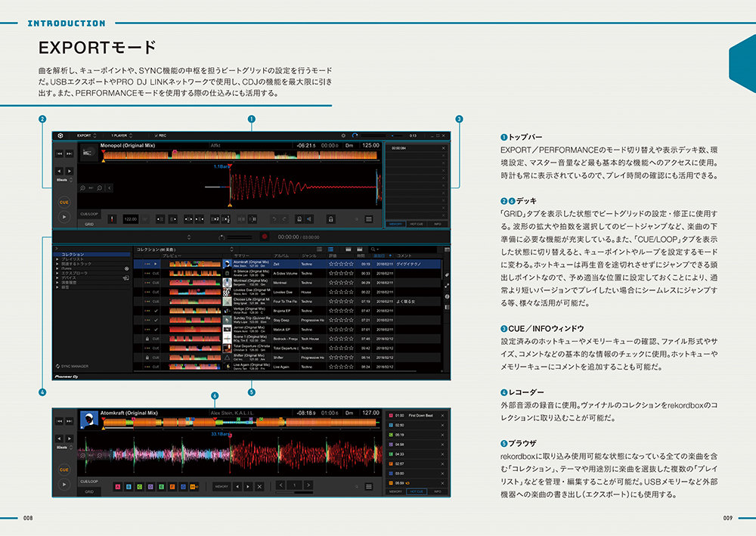Open the 1 PLAYER layout dropdown
Image resolution: width=756 pixels, height=536 pixels.
click(122, 136)
